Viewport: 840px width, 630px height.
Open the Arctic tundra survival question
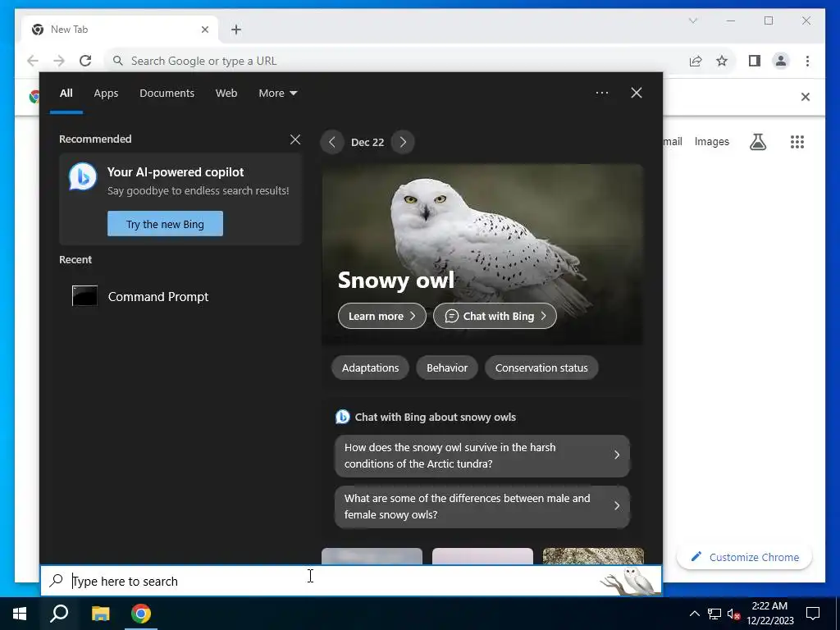click(482, 455)
